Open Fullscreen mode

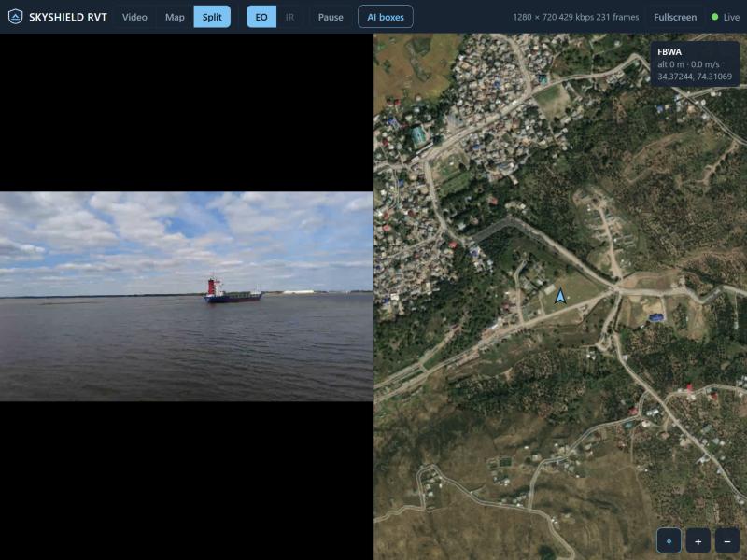(675, 17)
